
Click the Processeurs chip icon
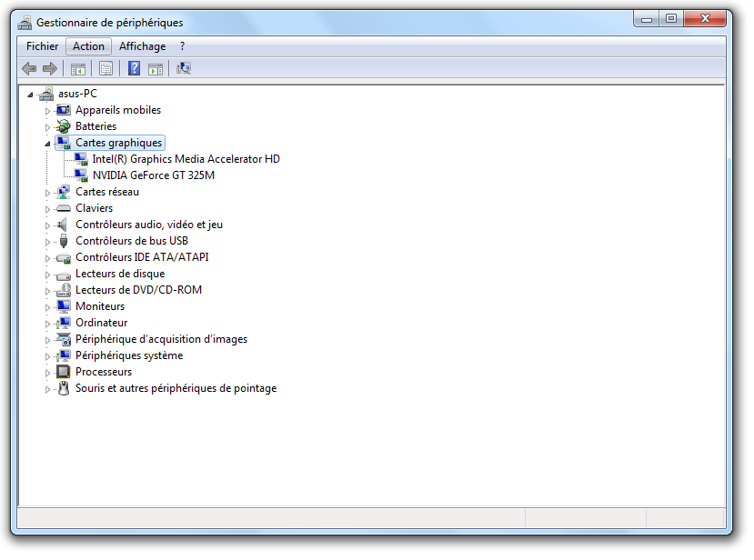tap(63, 372)
